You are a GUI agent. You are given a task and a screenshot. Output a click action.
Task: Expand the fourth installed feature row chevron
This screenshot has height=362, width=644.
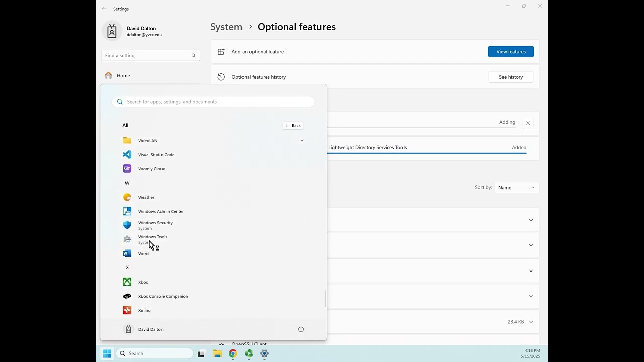tap(531, 296)
